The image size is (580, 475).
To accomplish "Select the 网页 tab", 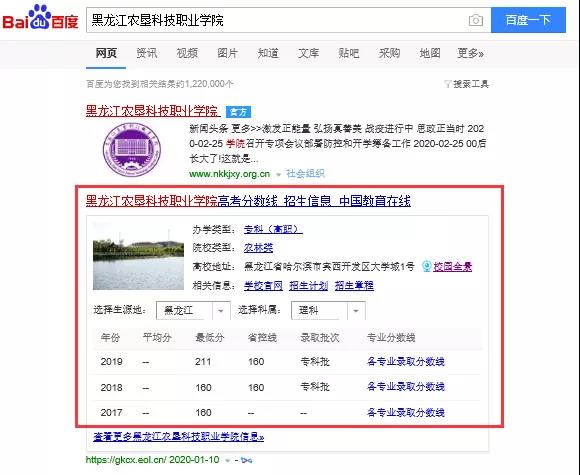I will pyautogui.click(x=106, y=53).
